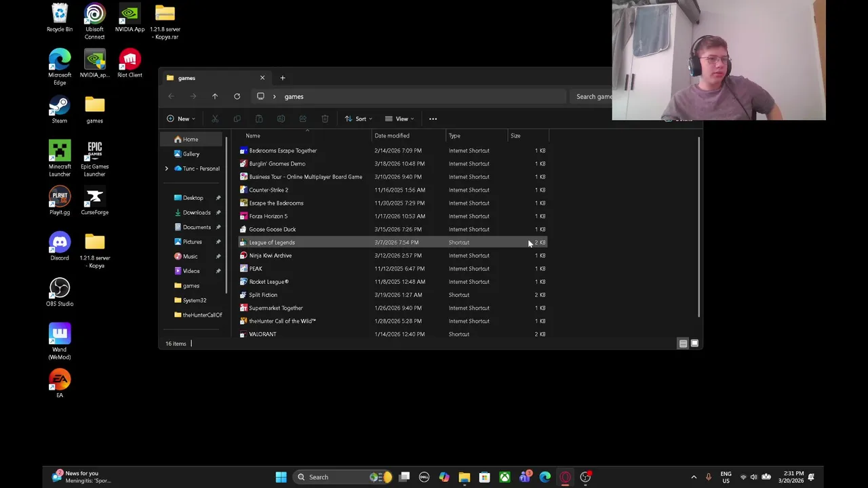
Task: Select the EA desktop icon
Action: [x=60, y=384]
